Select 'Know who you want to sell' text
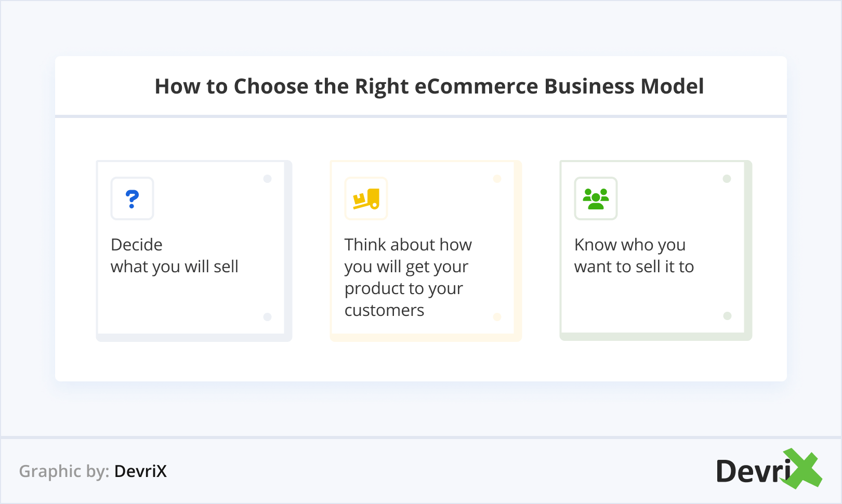The width and height of the screenshot is (842, 504). 634,256
